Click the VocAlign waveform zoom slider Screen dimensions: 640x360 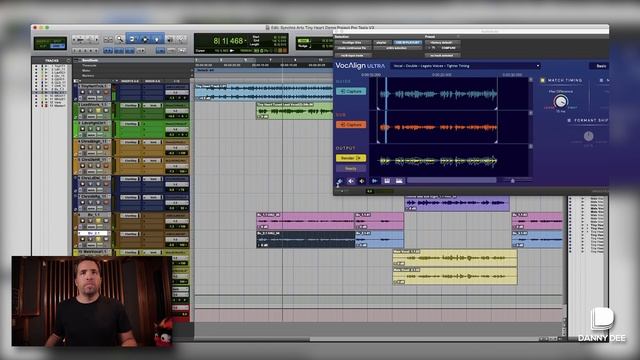[513, 180]
